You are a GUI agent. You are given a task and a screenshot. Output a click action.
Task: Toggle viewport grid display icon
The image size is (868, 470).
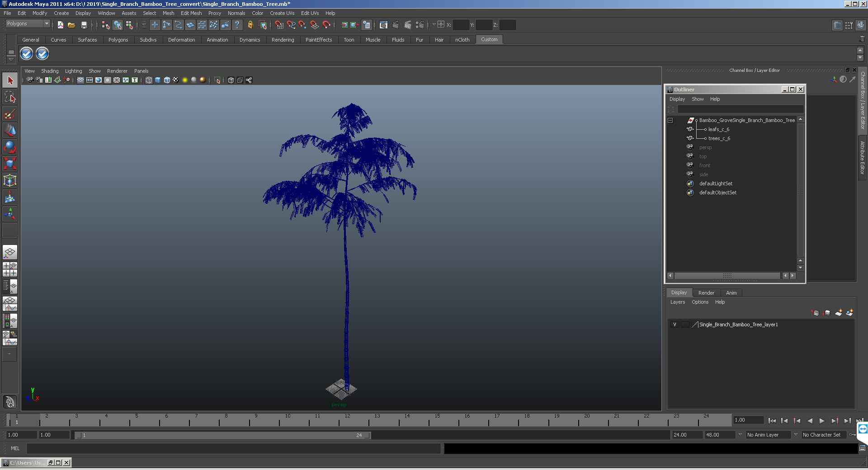click(80, 80)
